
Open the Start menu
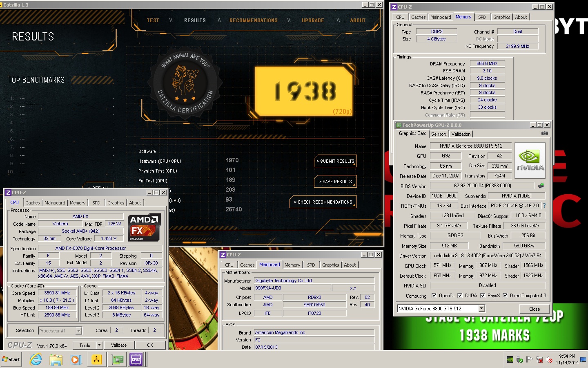[11, 359]
